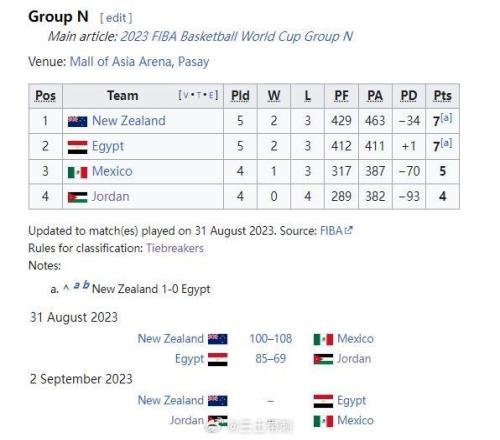
Task: Open 2023 FIBA Basketball World Cup Group N article
Action: pos(236,36)
